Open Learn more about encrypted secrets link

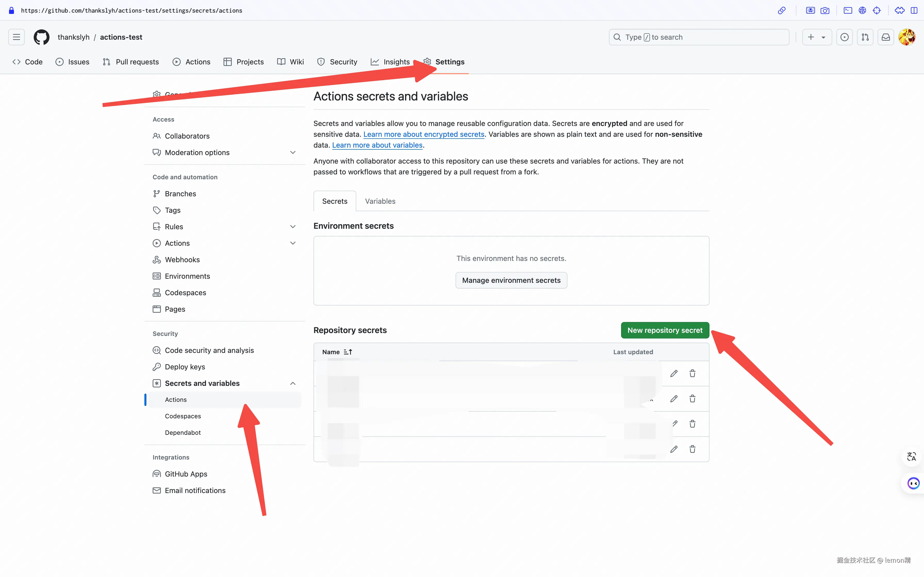pyautogui.click(x=423, y=134)
